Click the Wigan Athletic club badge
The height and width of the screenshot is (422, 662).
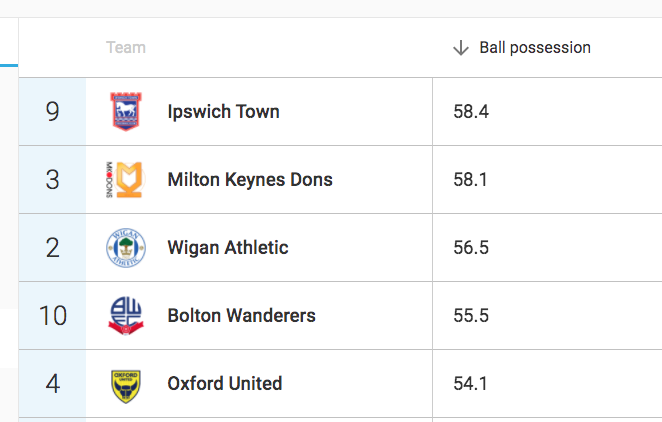point(126,248)
